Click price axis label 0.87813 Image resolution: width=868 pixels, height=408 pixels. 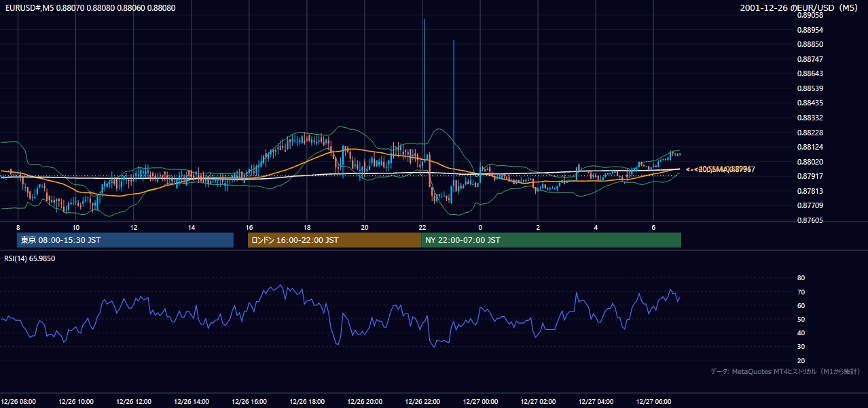[810, 192]
